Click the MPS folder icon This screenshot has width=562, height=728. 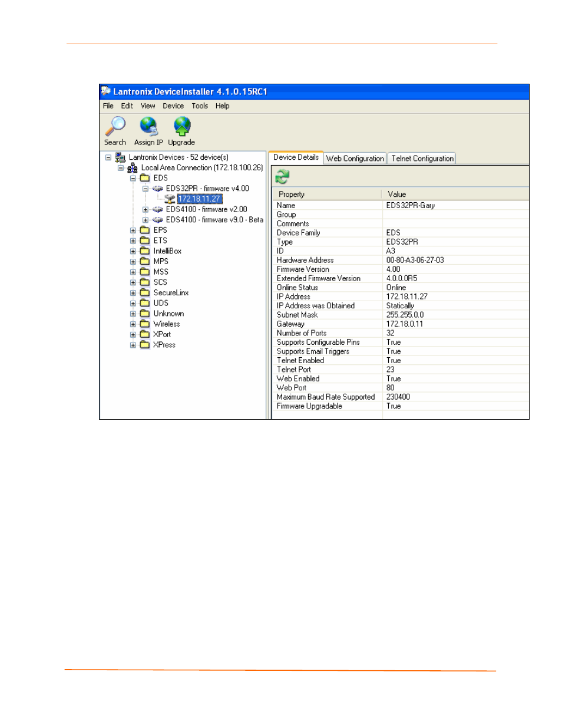pos(145,262)
